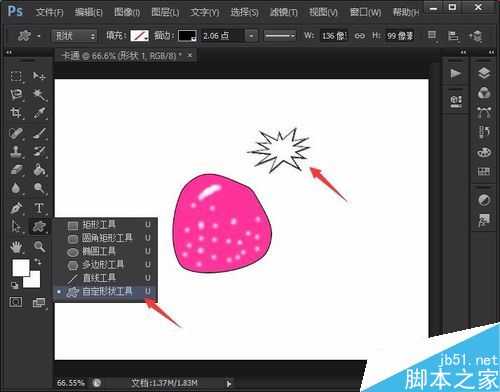Select the Blur tool
This screenshot has width=500, height=392.
pos(16,188)
